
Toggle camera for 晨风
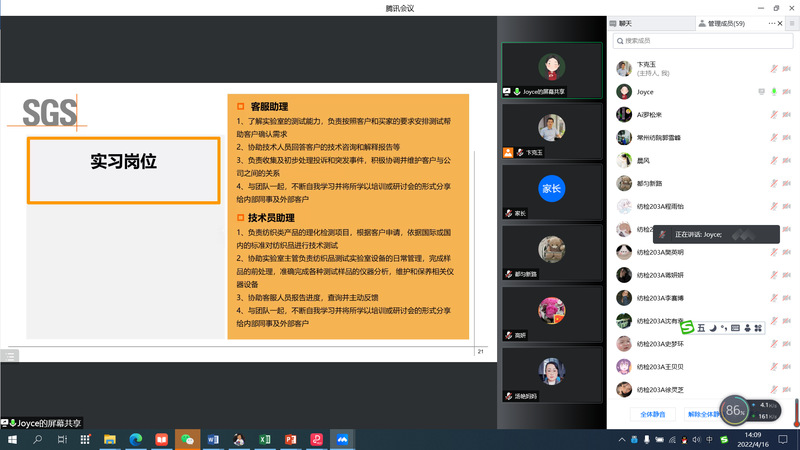pyautogui.click(x=787, y=161)
